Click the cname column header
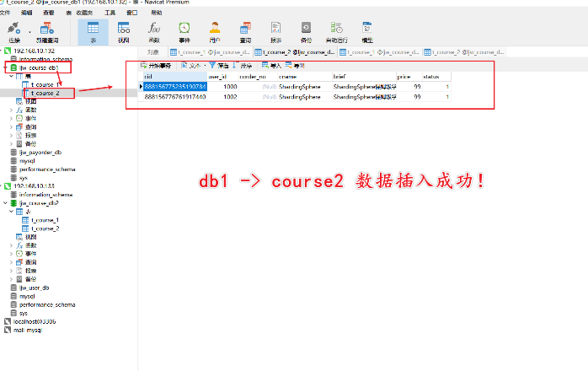This screenshot has width=588, height=371. coord(305,77)
